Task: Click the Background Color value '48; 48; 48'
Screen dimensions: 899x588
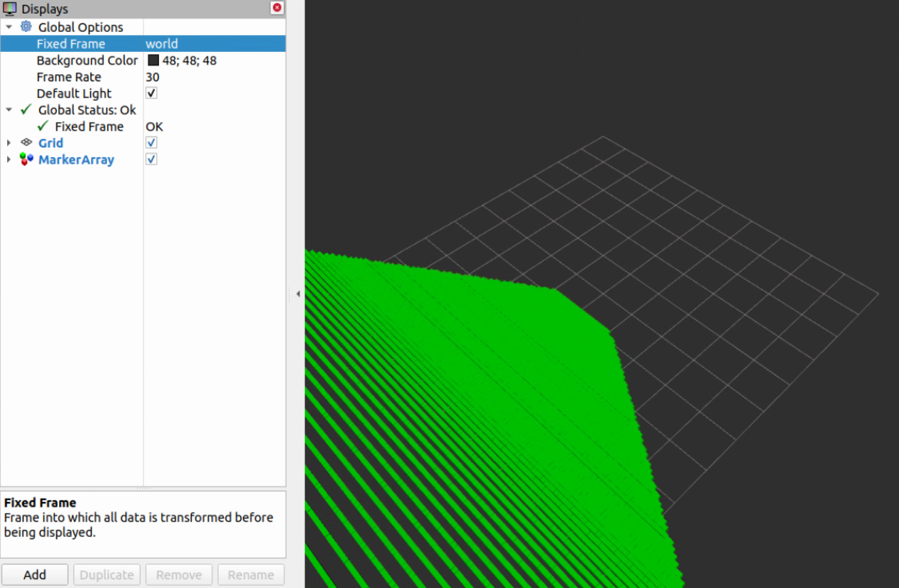Action: pyautogui.click(x=189, y=60)
